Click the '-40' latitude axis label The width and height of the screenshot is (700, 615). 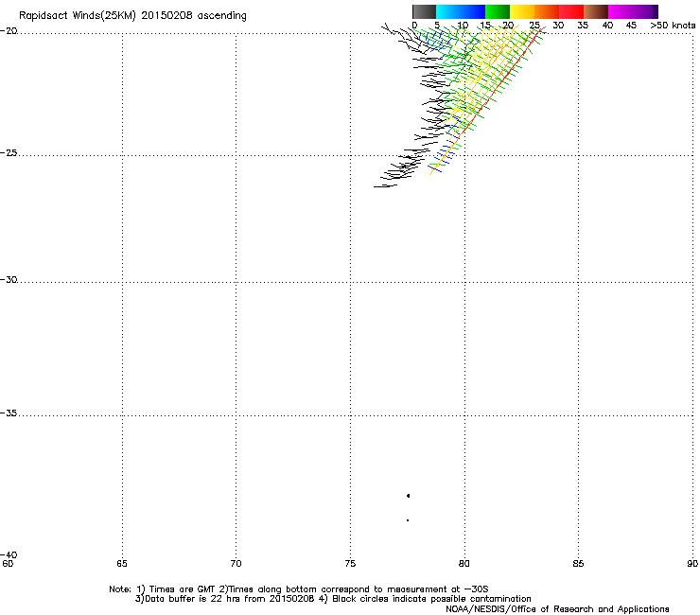point(9,554)
